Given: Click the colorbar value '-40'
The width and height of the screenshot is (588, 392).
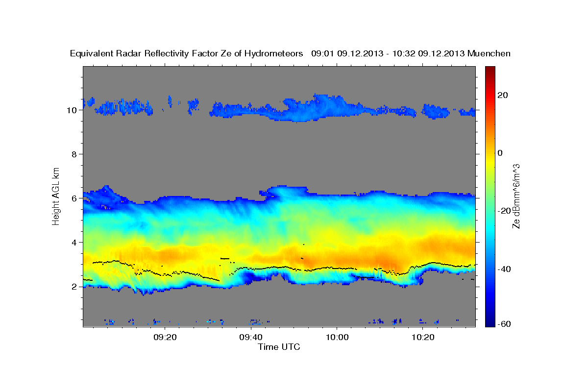Looking at the screenshot, I should click(504, 269).
